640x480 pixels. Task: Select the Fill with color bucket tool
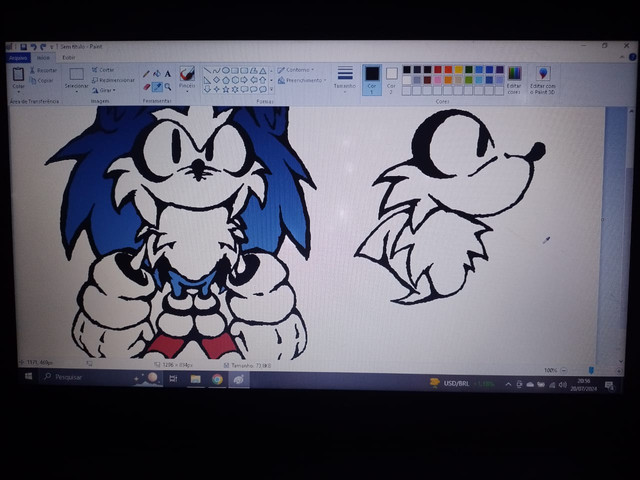pos(157,74)
